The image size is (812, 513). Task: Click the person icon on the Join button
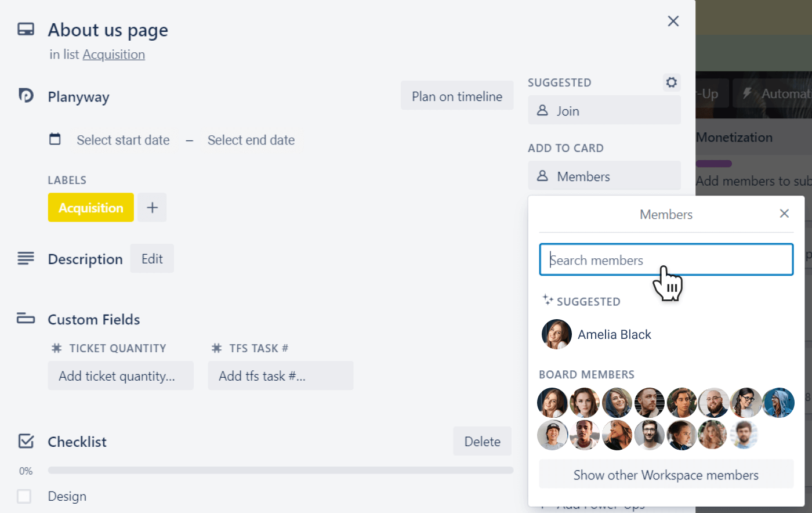[x=543, y=110]
